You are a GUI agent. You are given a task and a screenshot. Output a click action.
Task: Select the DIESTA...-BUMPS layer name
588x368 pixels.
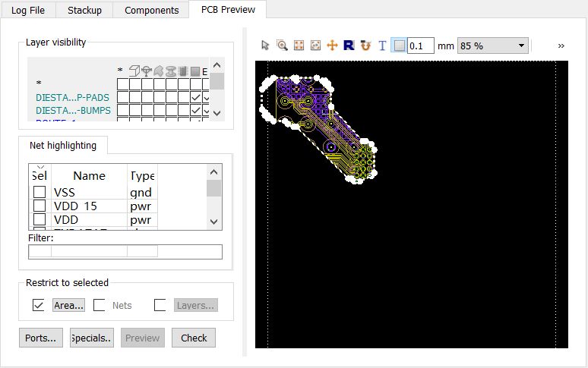(73, 111)
